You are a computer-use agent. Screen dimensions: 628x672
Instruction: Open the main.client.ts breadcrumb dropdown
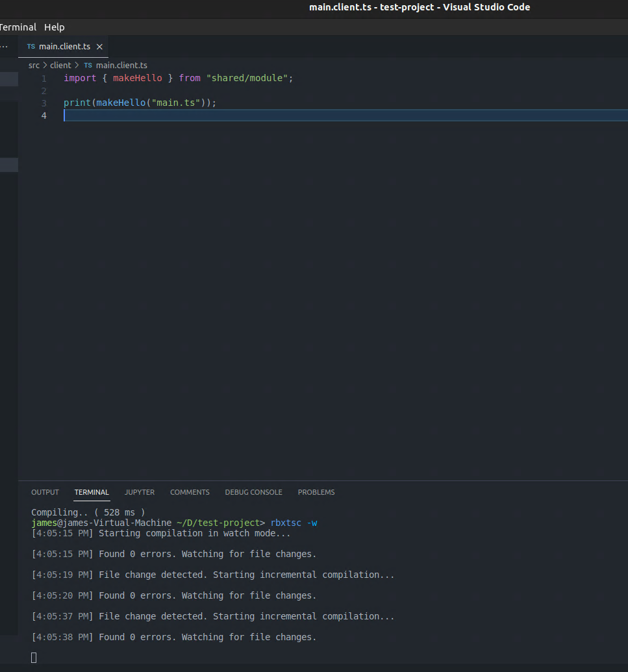(121, 65)
